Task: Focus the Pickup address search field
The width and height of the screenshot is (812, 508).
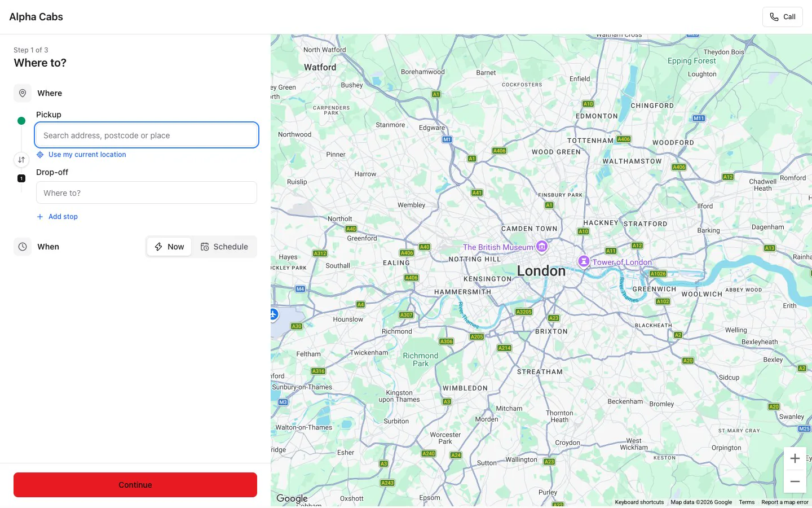Action: point(147,135)
